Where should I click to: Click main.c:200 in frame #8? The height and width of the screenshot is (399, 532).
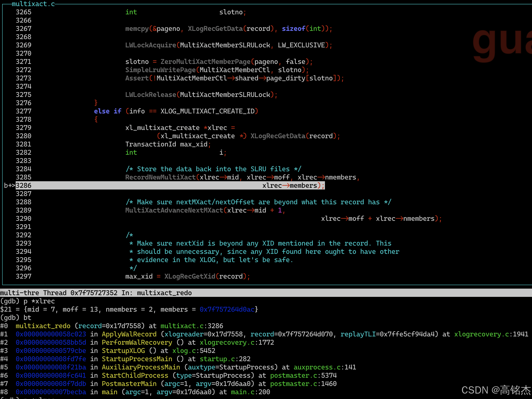tap(250, 392)
